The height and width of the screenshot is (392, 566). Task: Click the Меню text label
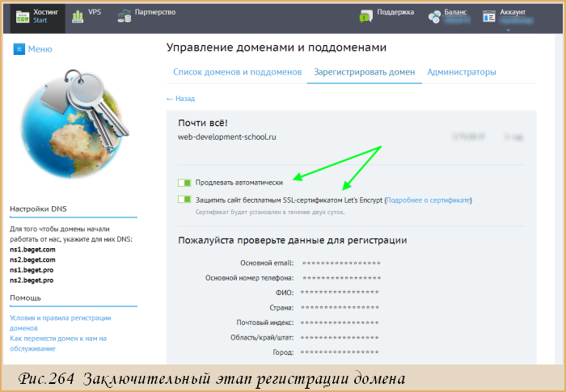point(40,49)
